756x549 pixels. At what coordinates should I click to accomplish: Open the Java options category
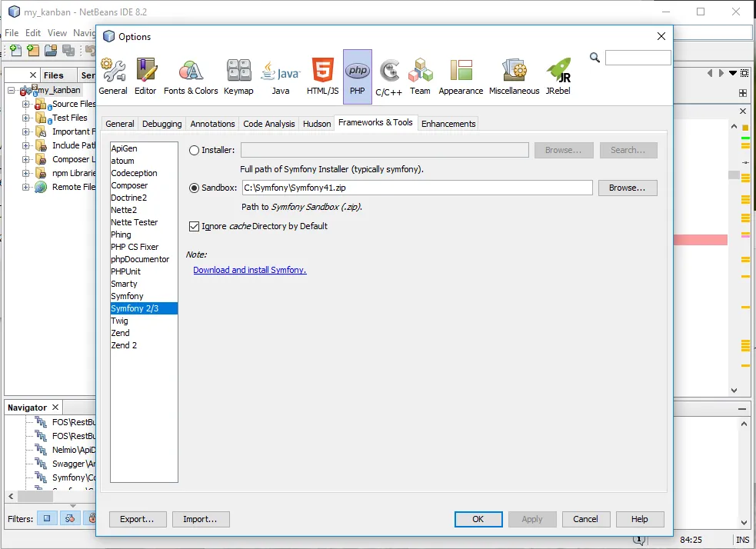(281, 77)
